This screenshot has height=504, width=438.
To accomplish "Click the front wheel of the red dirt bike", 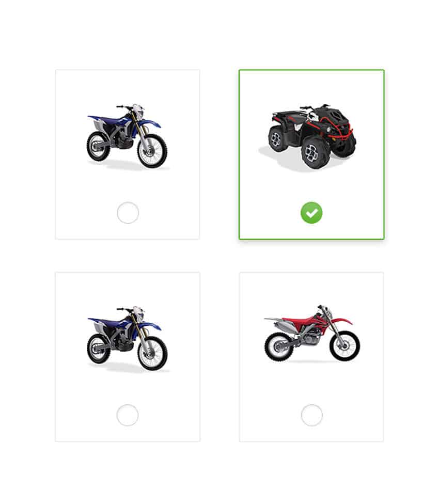I will 345,346.
